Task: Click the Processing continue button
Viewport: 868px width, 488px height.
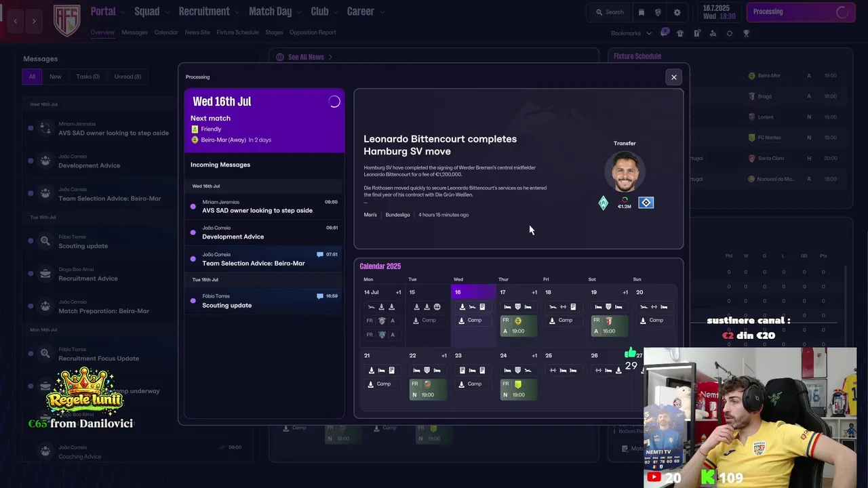Action: pos(801,12)
